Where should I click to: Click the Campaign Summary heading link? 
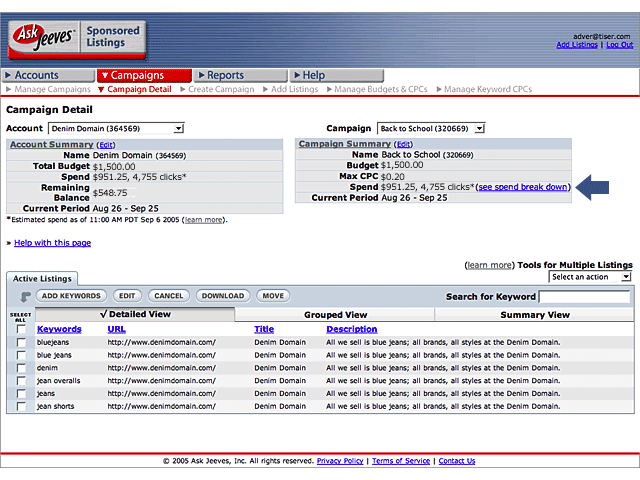pos(344,144)
